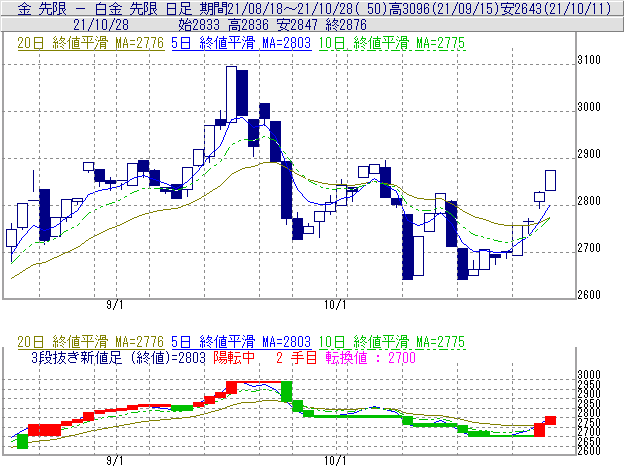Click the 2700 price axis label, upper chart
Viewport: 624px width, 475px height.
(x=589, y=248)
